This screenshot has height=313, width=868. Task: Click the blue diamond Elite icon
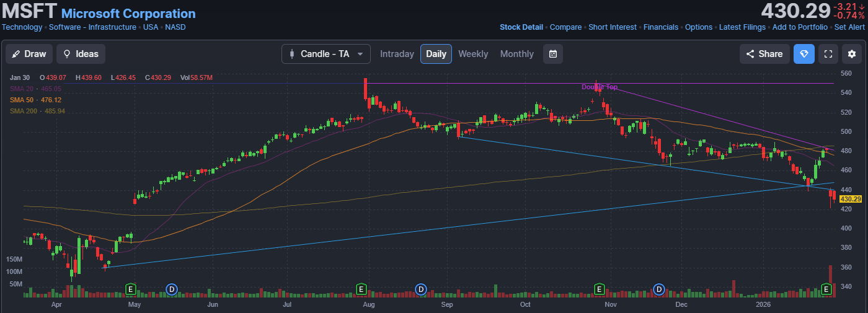pos(804,54)
